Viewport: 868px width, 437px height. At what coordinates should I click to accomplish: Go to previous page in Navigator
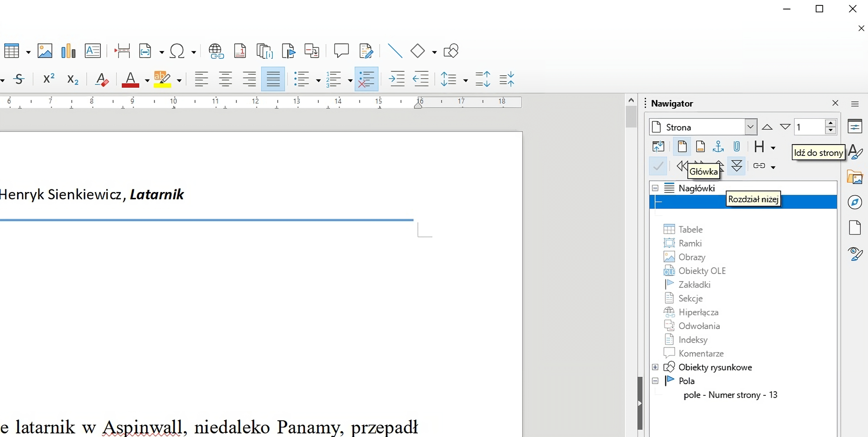pyautogui.click(x=767, y=127)
